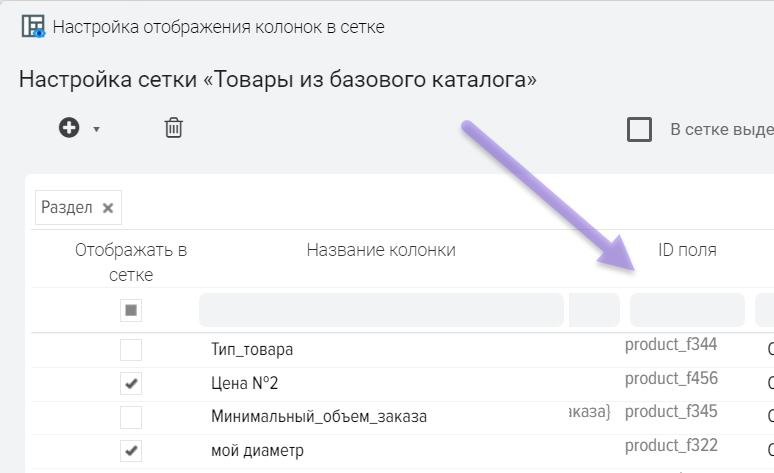Click the мой диаметр column name cell
The height and width of the screenshot is (473, 774).
point(257,451)
